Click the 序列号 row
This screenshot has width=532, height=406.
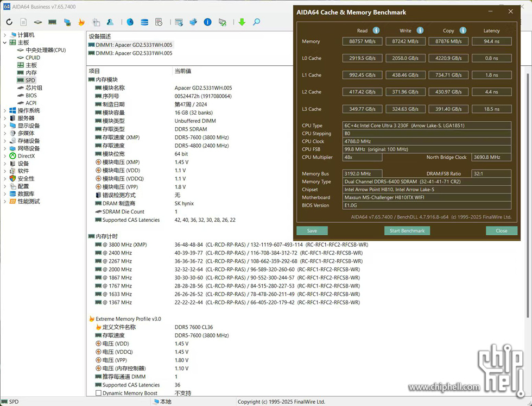point(163,96)
